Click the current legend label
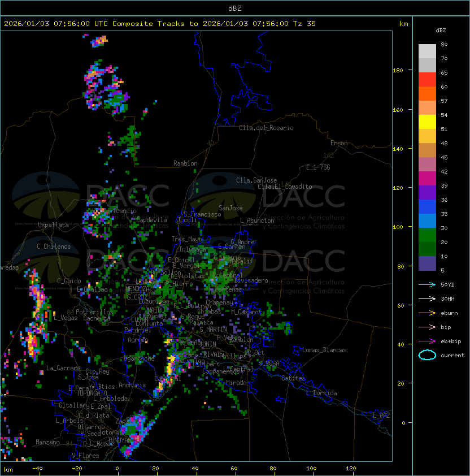The height and width of the screenshot is (476, 470). tap(452, 356)
